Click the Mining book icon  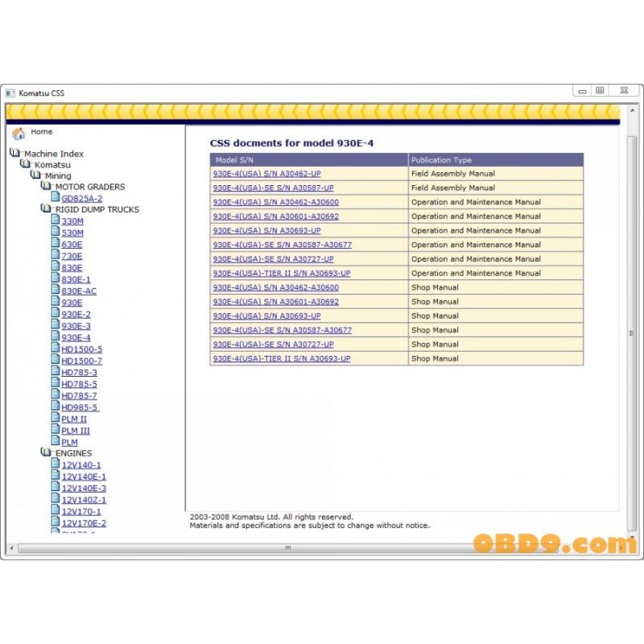tap(35, 175)
